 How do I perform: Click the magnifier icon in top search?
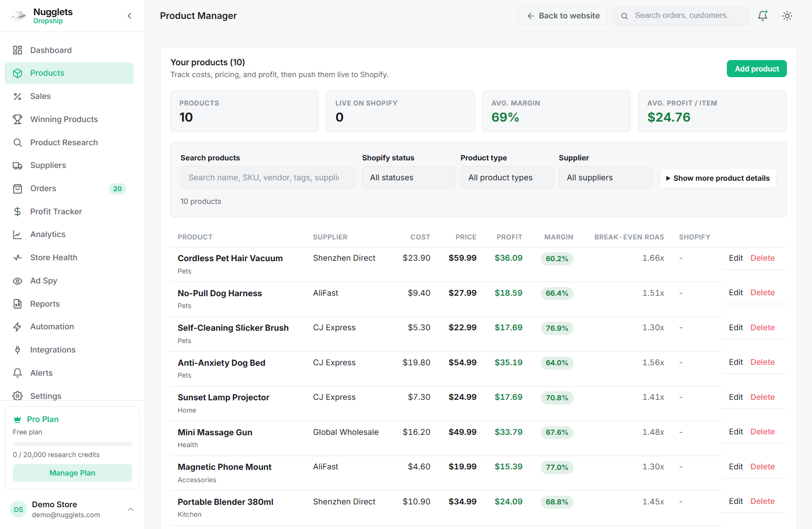625,16
